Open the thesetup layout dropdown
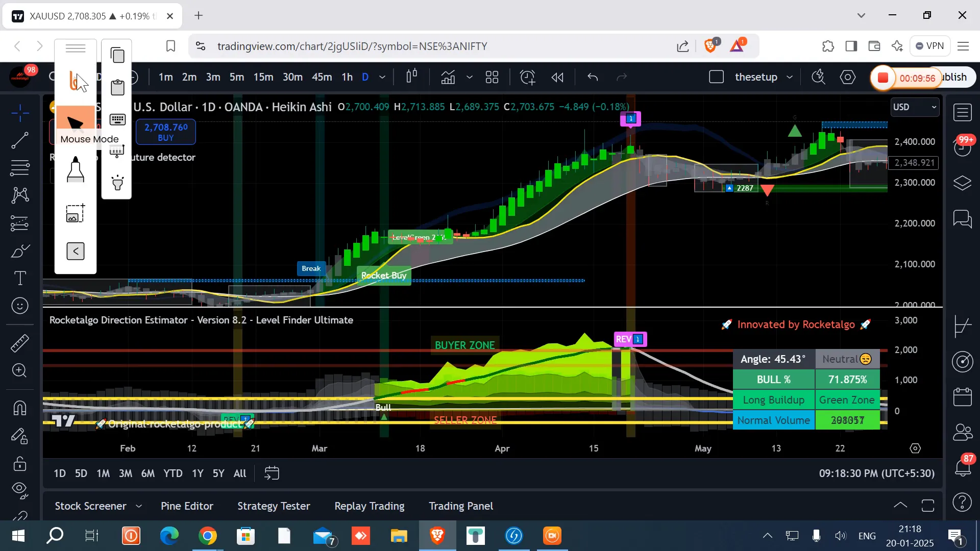Screen dimensions: 980x551 coord(790,77)
